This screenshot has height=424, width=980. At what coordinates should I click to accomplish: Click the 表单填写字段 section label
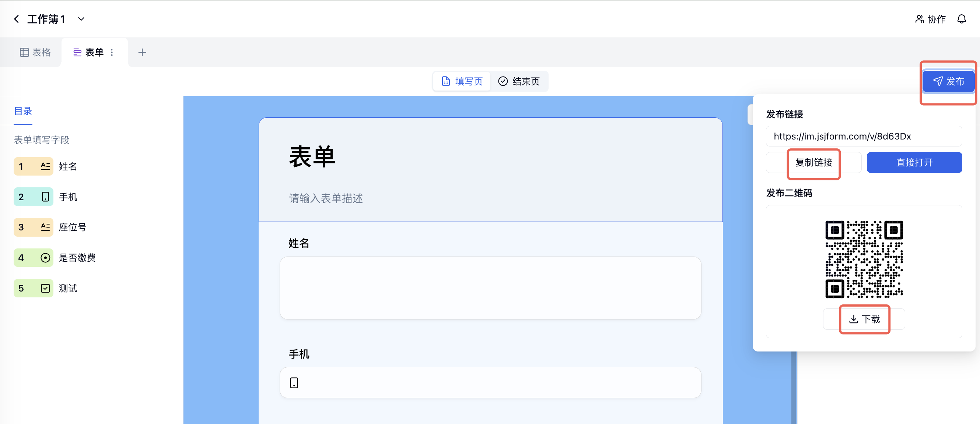point(42,140)
